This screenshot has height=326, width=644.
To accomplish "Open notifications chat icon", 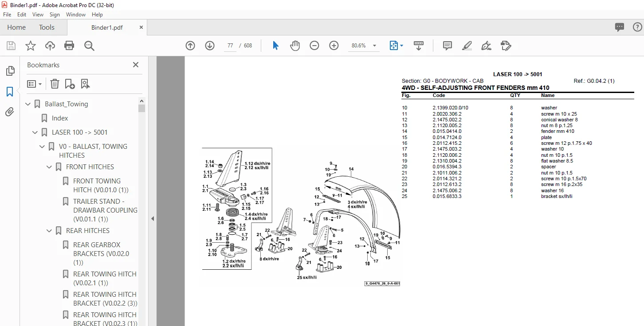I will tap(620, 27).
